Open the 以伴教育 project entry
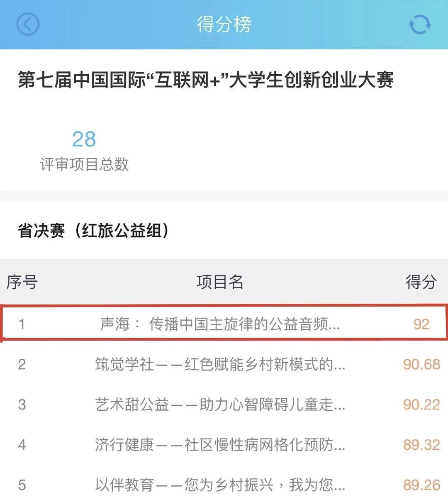The height and width of the screenshot is (502, 448). 220,485
